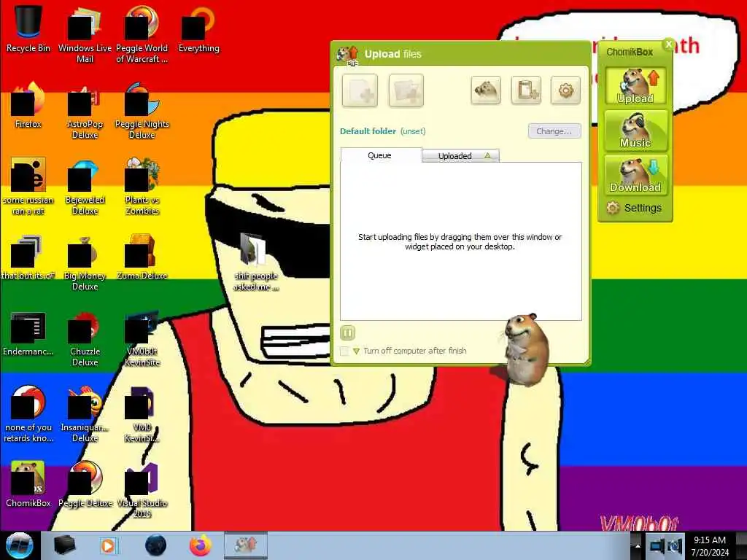Select the Visual Studio 2015 desktop icon
The width and height of the screenshot is (747, 560).
(142, 489)
